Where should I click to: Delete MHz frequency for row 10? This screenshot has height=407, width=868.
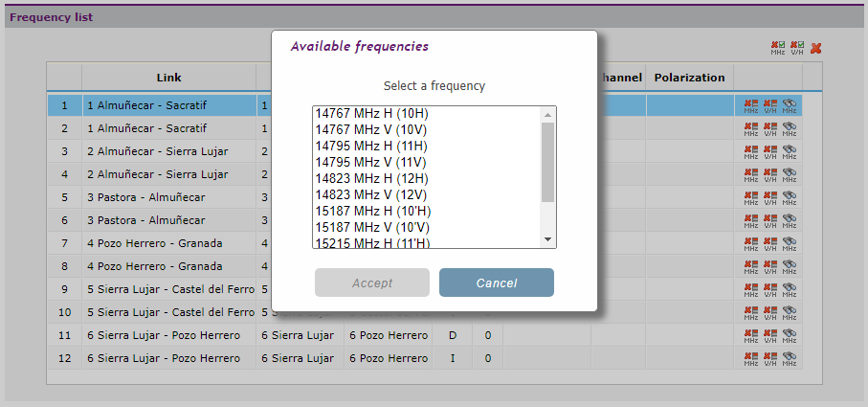click(x=751, y=312)
